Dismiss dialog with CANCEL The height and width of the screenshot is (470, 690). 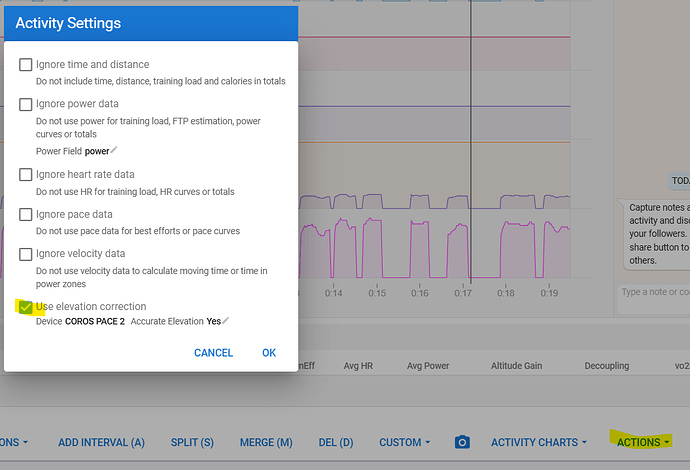click(x=213, y=352)
